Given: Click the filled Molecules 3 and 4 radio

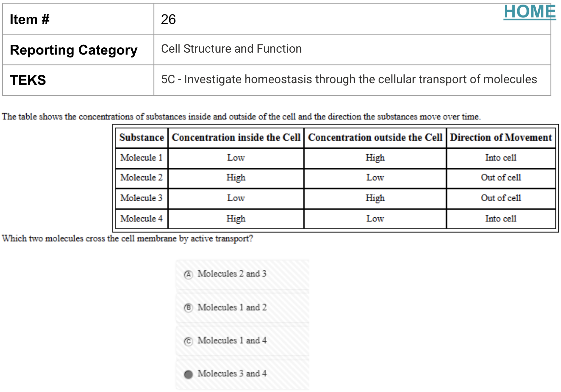Looking at the screenshot, I should [x=188, y=375].
